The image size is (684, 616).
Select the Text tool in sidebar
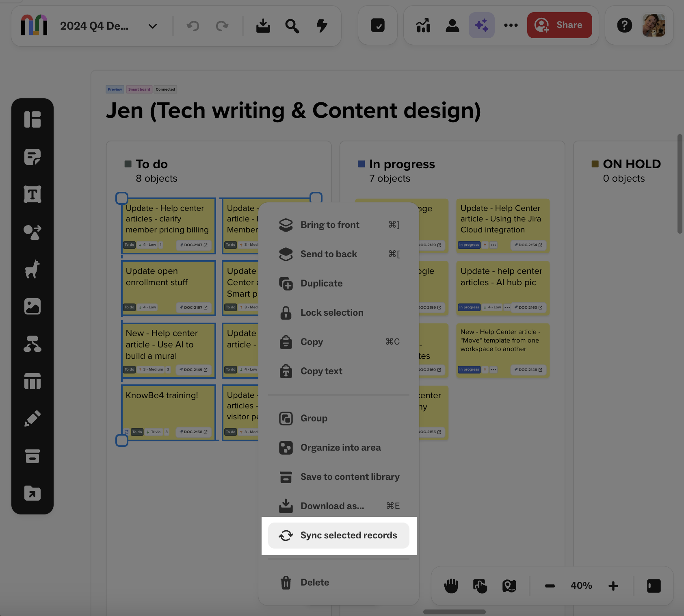pyautogui.click(x=32, y=194)
